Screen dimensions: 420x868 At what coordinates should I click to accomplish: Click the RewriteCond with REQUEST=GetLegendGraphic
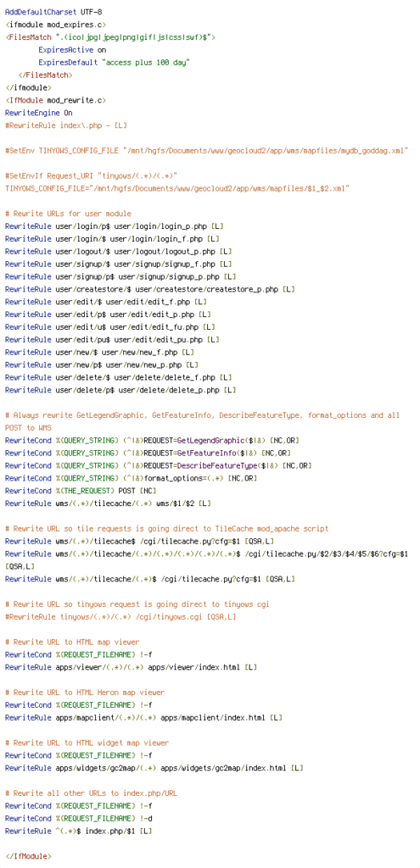153,441
